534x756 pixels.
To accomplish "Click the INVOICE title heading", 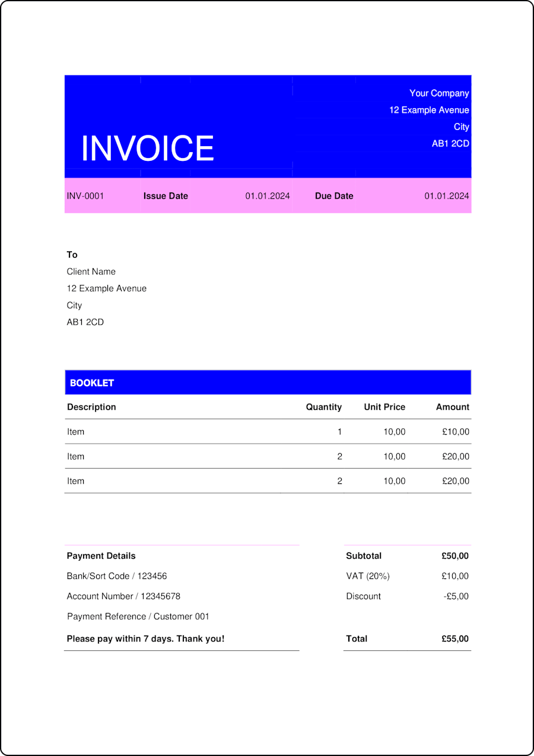I will point(147,148).
